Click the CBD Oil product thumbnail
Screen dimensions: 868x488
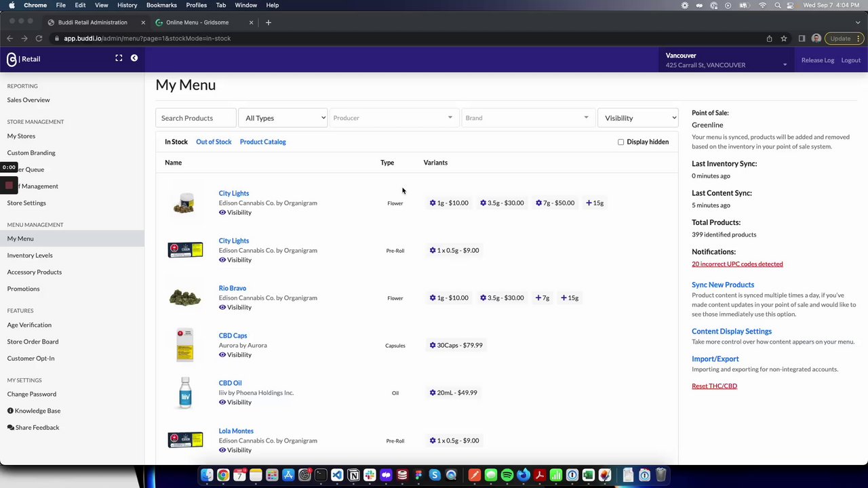click(185, 393)
